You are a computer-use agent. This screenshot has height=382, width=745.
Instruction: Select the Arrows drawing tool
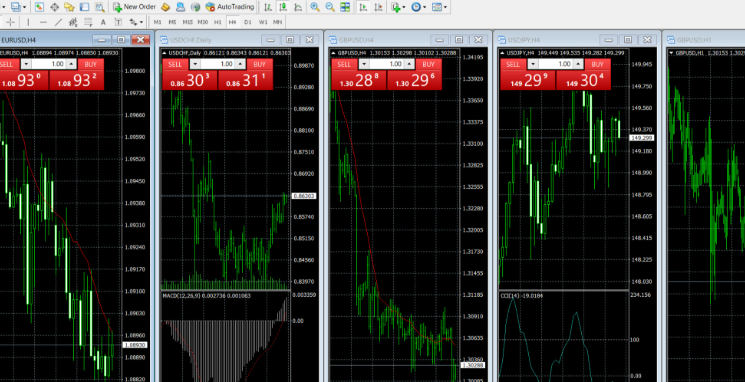point(133,22)
